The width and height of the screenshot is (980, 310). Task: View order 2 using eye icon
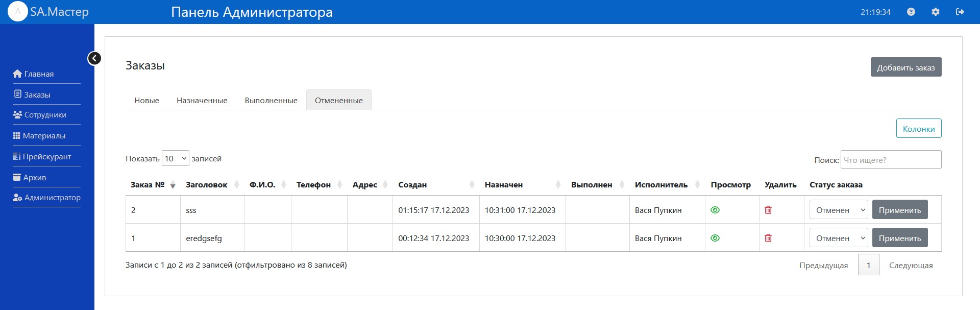coord(715,210)
